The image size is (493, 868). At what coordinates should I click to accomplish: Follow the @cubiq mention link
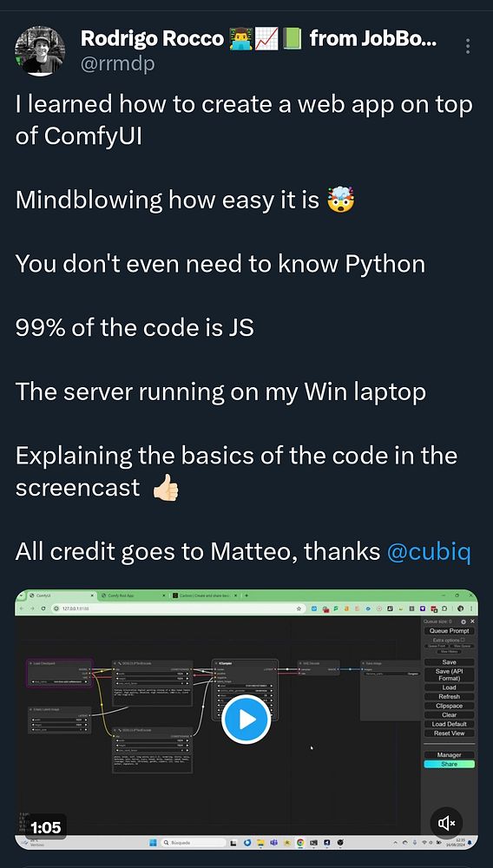(x=430, y=551)
